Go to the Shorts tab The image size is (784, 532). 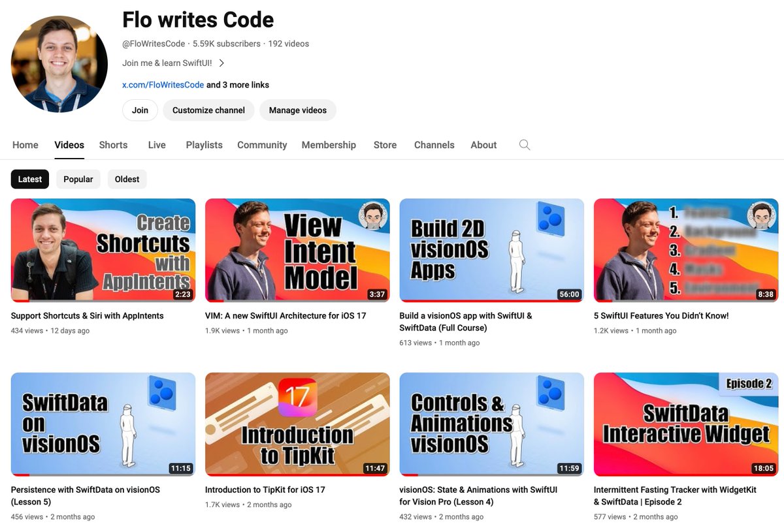point(113,145)
